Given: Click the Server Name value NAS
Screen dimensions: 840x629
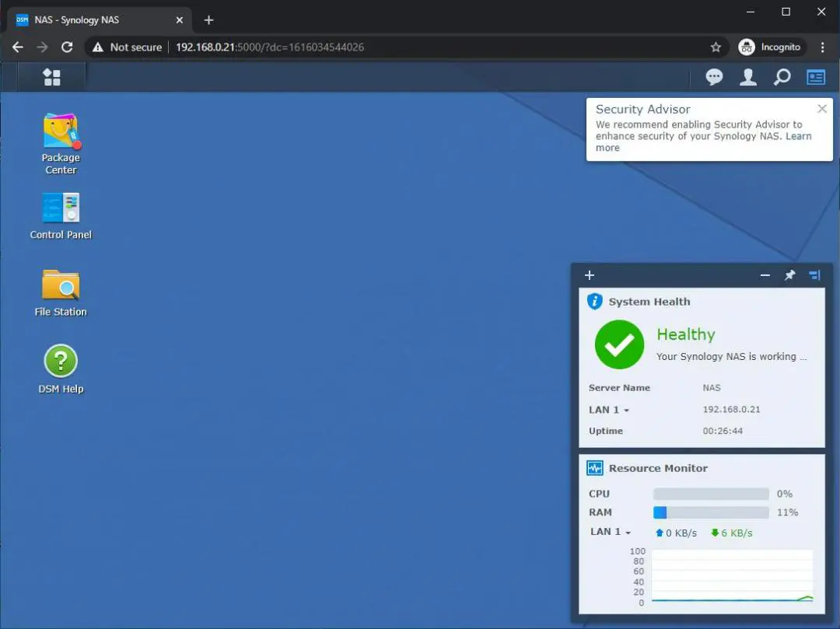Looking at the screenshot, I should coord(712,387).
